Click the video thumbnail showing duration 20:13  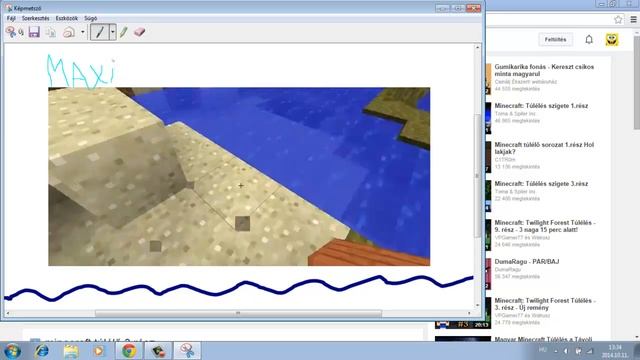463,325
